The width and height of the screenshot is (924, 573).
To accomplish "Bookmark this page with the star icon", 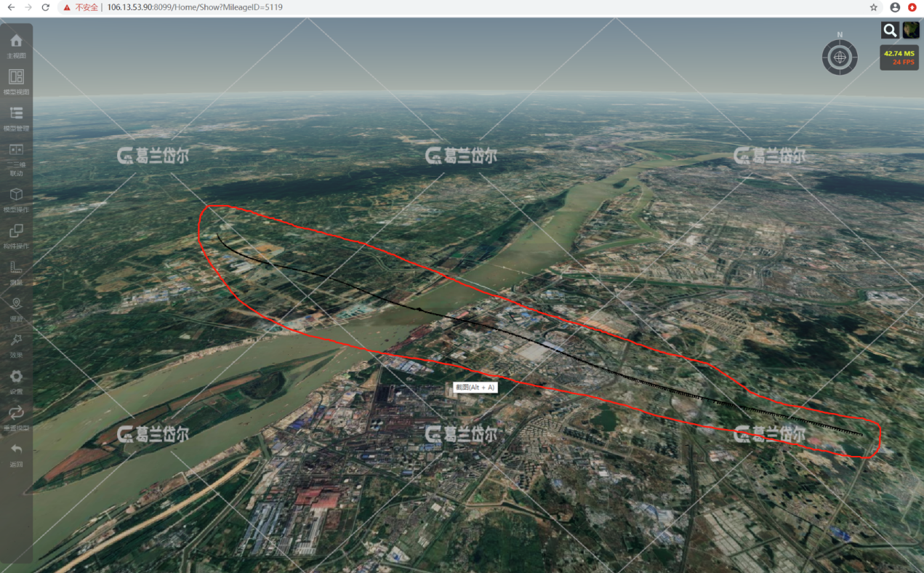I will (873, 7).
